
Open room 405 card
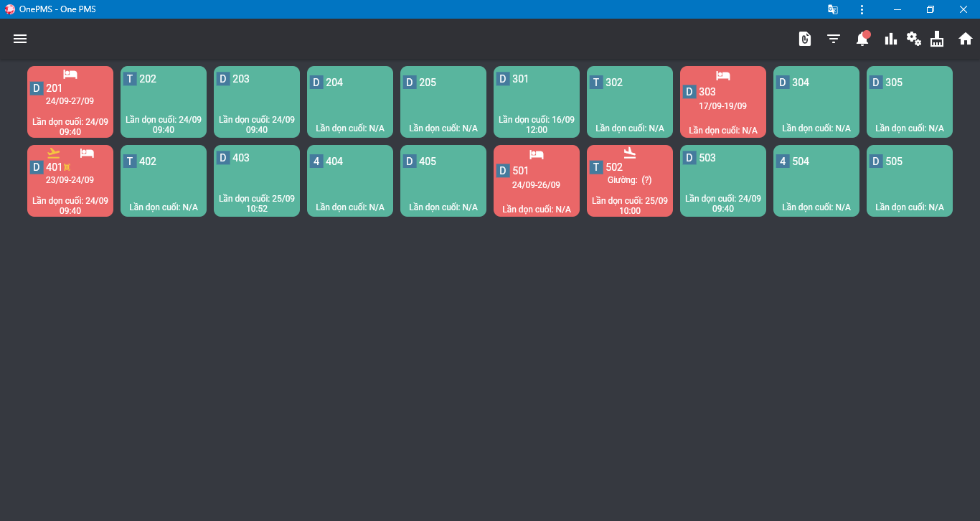[443, 181]
